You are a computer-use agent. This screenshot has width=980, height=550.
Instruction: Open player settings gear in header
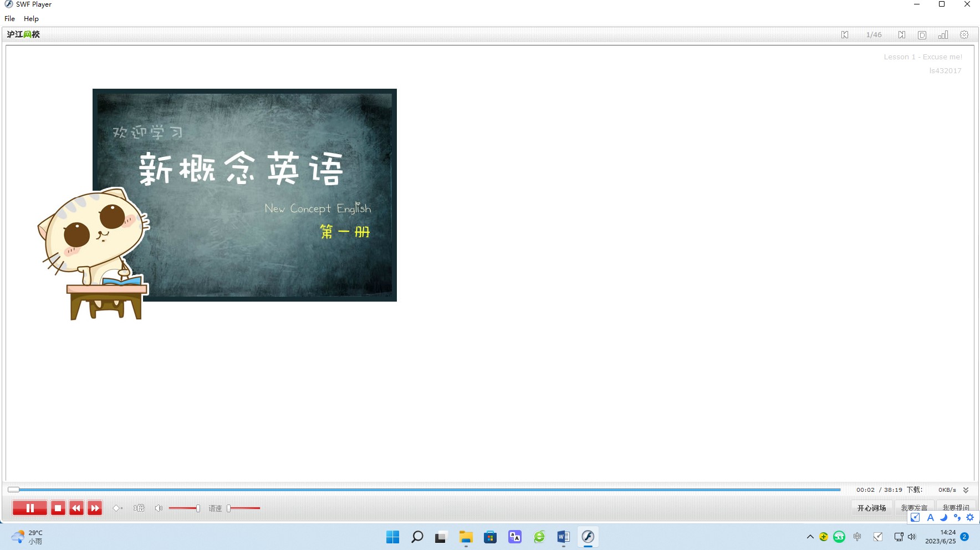coord(964,34)
